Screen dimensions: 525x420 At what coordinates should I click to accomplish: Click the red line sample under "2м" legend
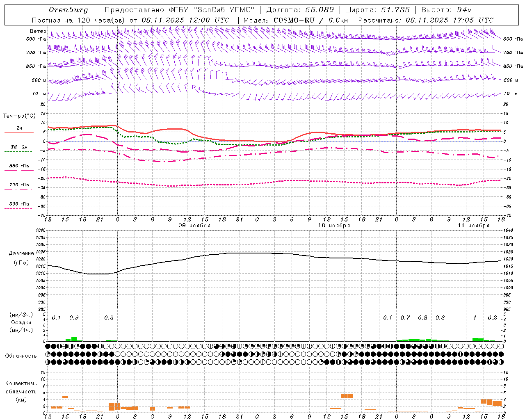[x=19, y=132]
